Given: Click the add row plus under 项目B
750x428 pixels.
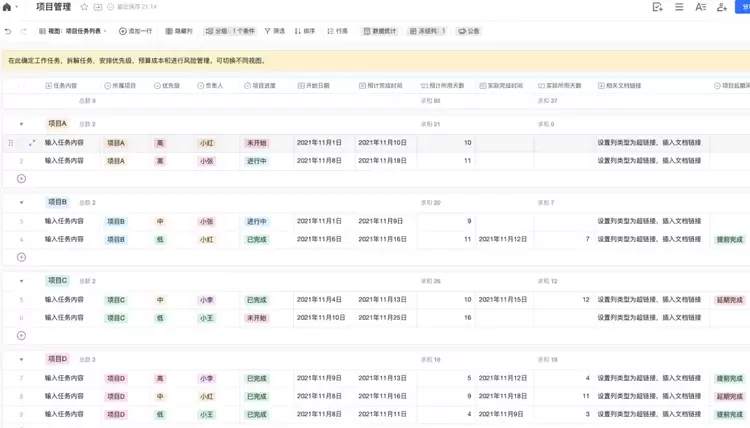Looking at the screenshot, I should point(21,257).
